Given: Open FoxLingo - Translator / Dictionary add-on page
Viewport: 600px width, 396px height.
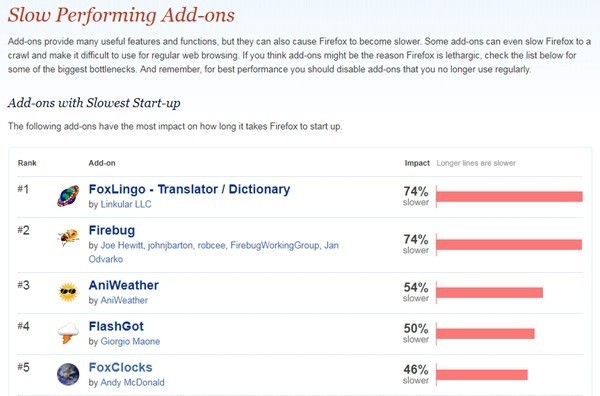Looking at the screenshot, I should [x=189, y=189].
